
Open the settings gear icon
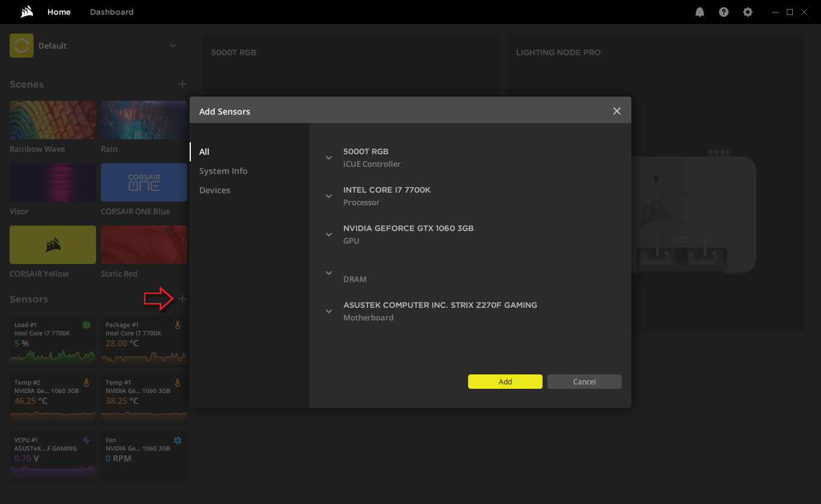pyautogui.click(x=748, y=12)
